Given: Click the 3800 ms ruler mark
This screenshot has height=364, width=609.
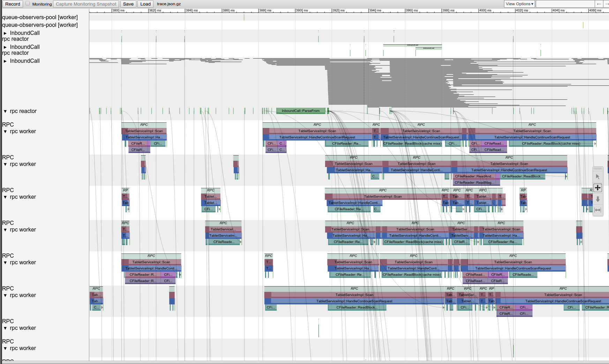Looking at the screenshot, I should [119, 10].
